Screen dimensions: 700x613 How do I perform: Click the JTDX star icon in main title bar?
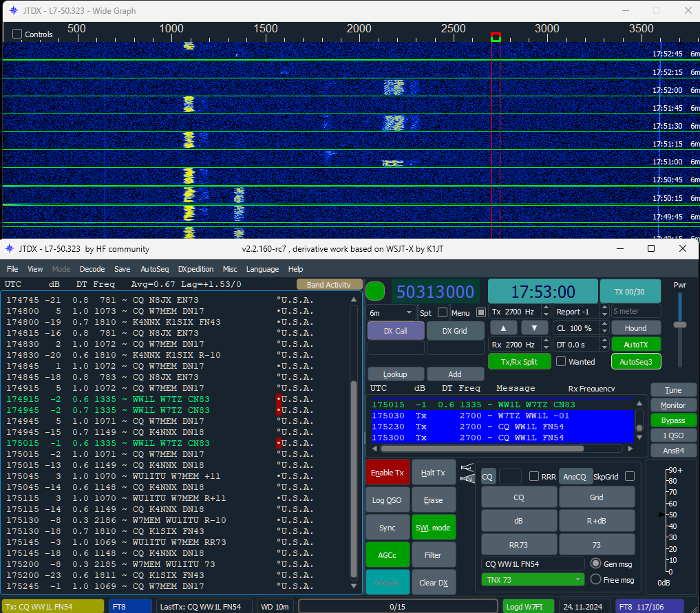pyautogui.click(x=10, y=248)
